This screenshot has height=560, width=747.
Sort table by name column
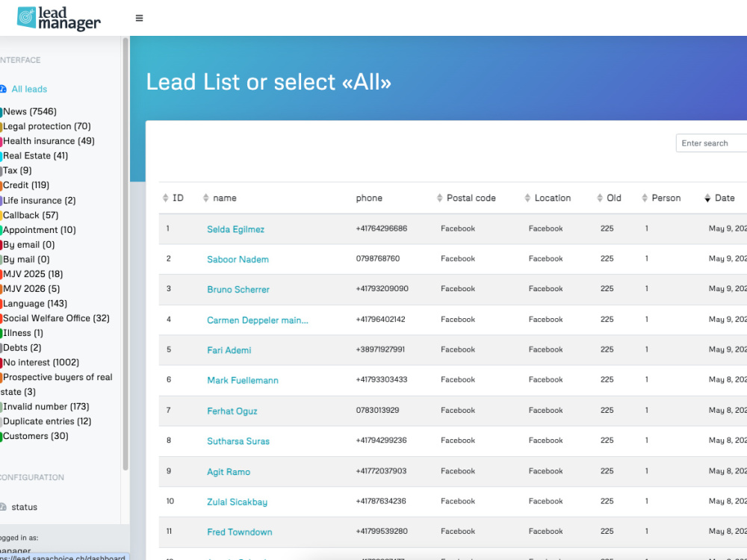pos(220,198)
